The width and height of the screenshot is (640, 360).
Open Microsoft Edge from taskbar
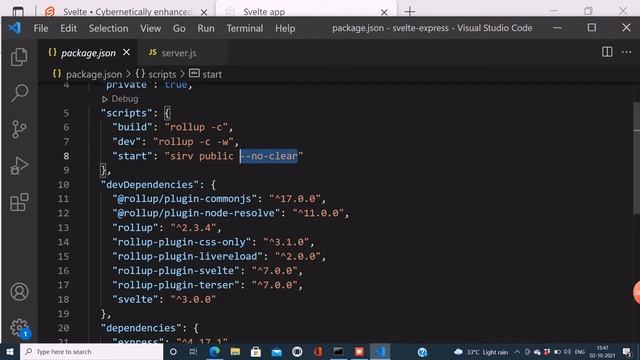coord(215,351)
